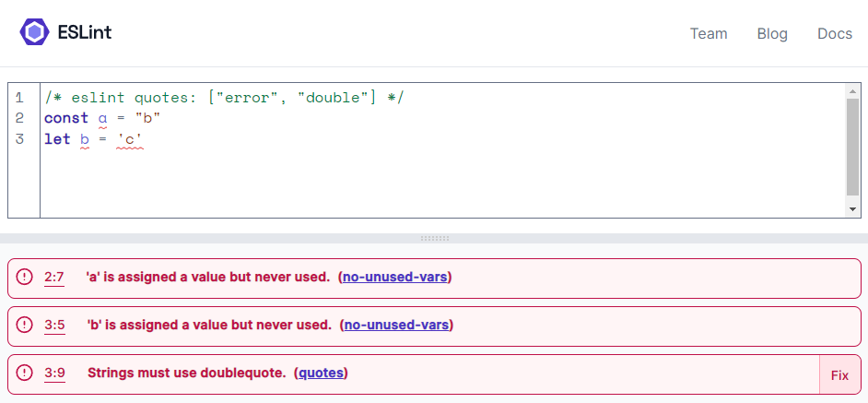Click the pane resize grip handle
This screenshot has width=868, height=403.
(435, 238)
